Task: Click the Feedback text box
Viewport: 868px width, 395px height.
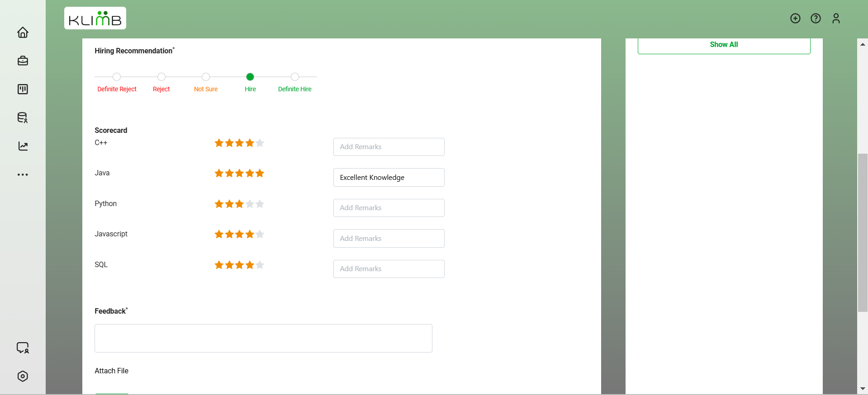Action: click(263, 338)
